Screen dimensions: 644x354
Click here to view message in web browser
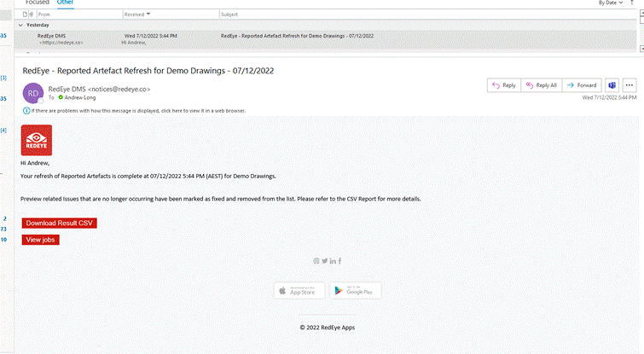pos(138,111)
